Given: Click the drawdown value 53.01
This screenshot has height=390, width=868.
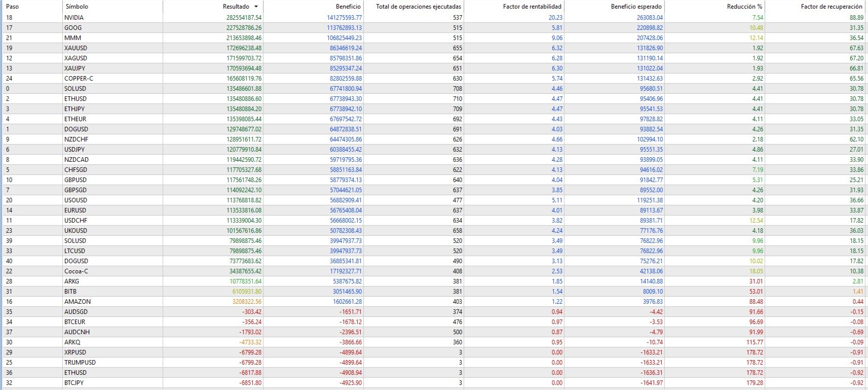Looking at the screenshot, I should pos(756,291).
